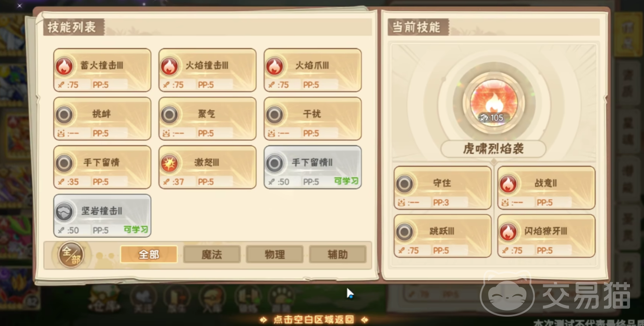Screen dimensions: 644x326
Task: Choose the learnable 手下留情II skill card
Action: click(313, 167)
